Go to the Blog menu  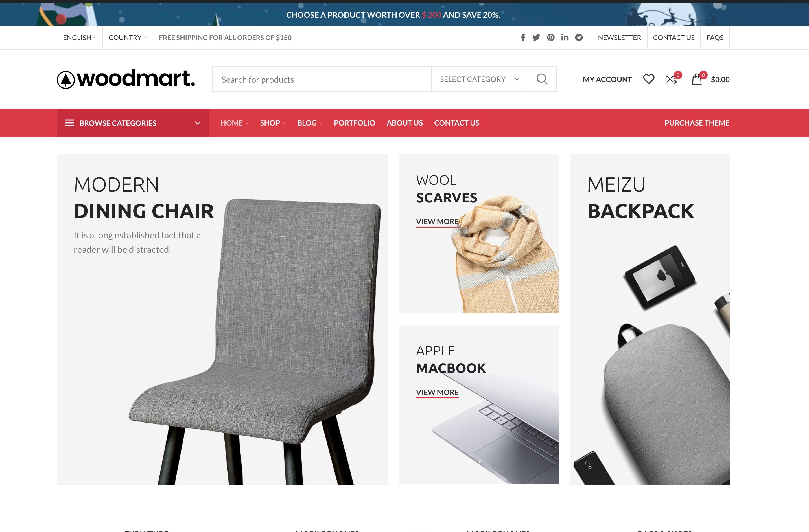pyautogui.click(x=310, y=123)
